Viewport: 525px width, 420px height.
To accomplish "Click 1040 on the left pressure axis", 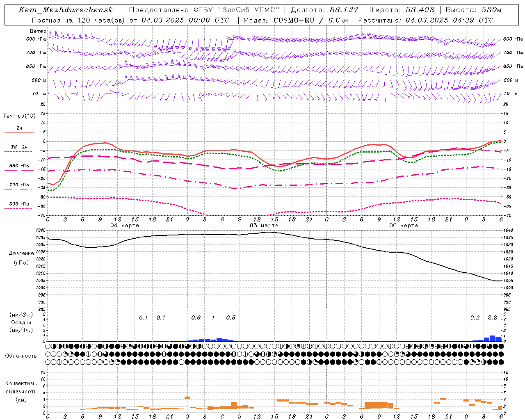I will coord(41,231).
